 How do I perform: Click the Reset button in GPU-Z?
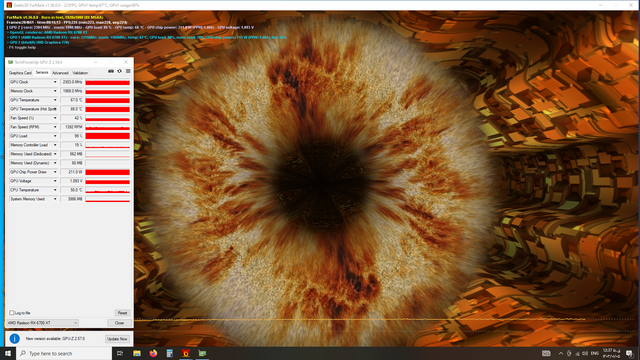122,313
